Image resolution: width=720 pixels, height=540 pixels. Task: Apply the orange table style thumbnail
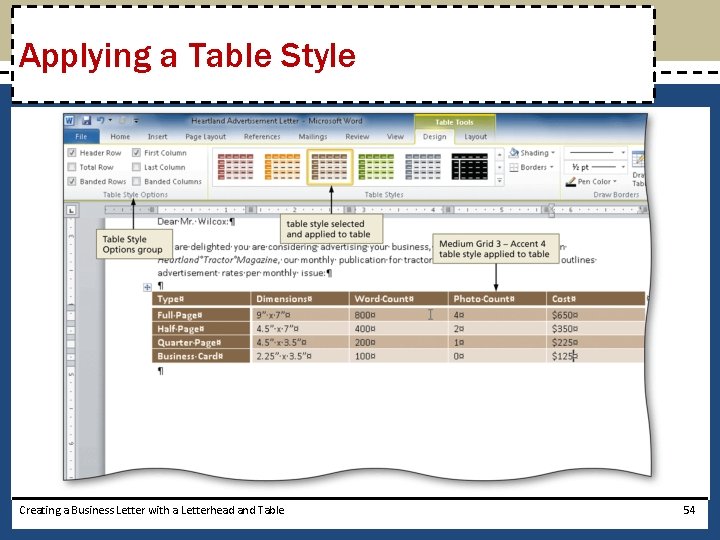tap(282, 167)
